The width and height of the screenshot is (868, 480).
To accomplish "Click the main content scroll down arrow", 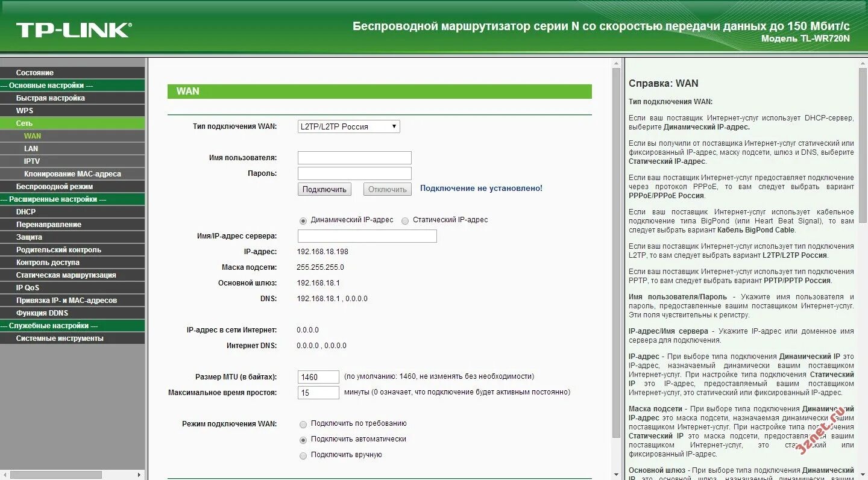I will click(616, 475).
